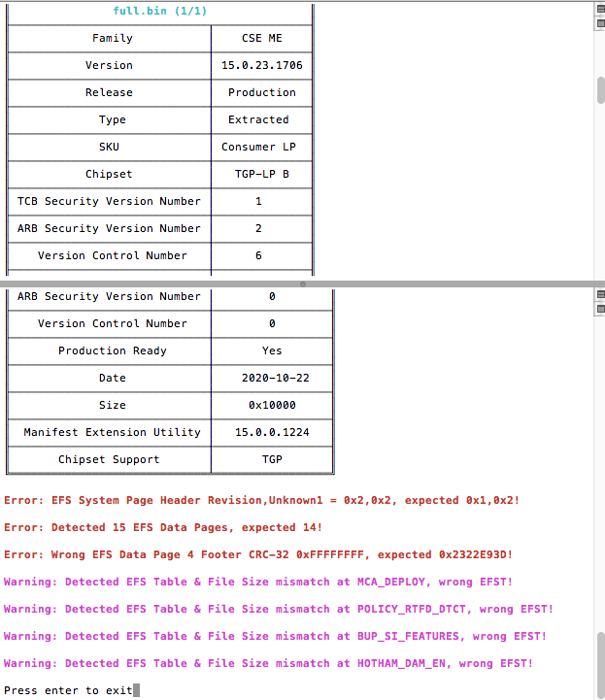
Task: Select the Production release value
Action: 262,92
